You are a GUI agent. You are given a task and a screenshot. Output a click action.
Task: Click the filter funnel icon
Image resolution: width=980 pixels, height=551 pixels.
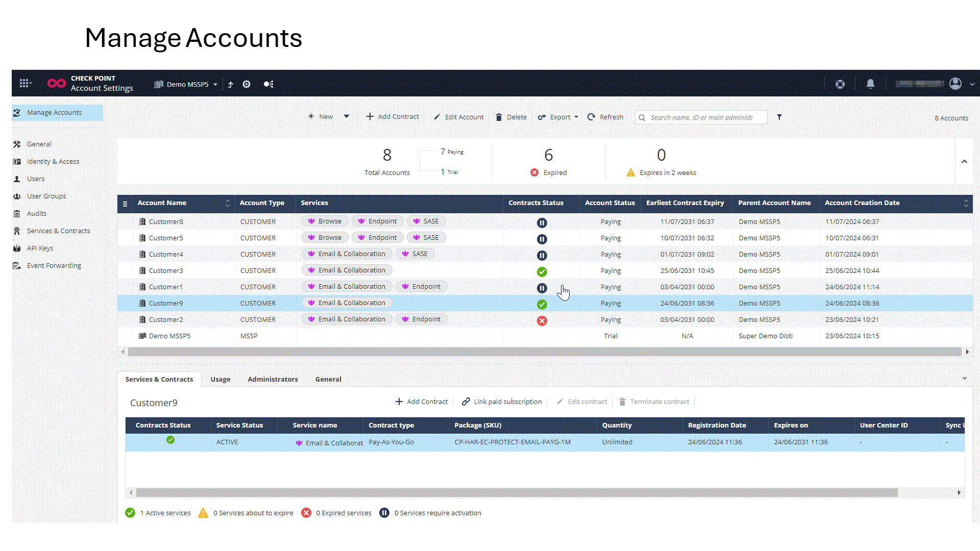(x=779, y=117)
